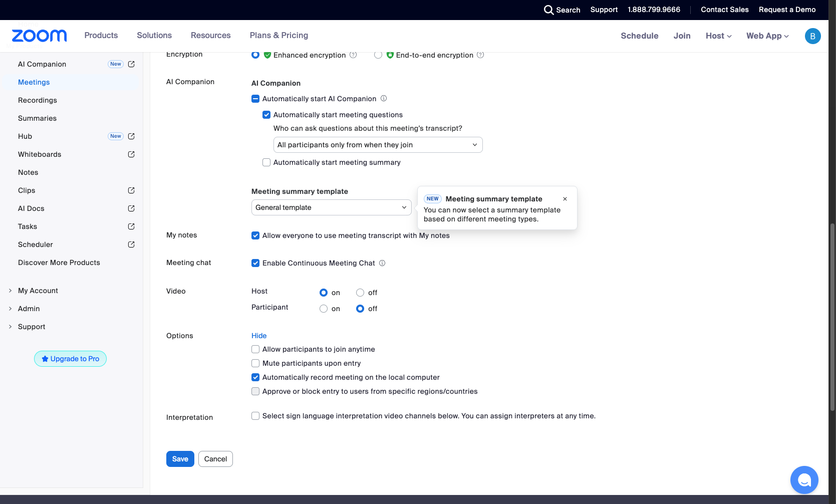Click info icon next to Continuous Meeting Chat
Viewport: 836px width, 504px height.
tap(382, 263)
